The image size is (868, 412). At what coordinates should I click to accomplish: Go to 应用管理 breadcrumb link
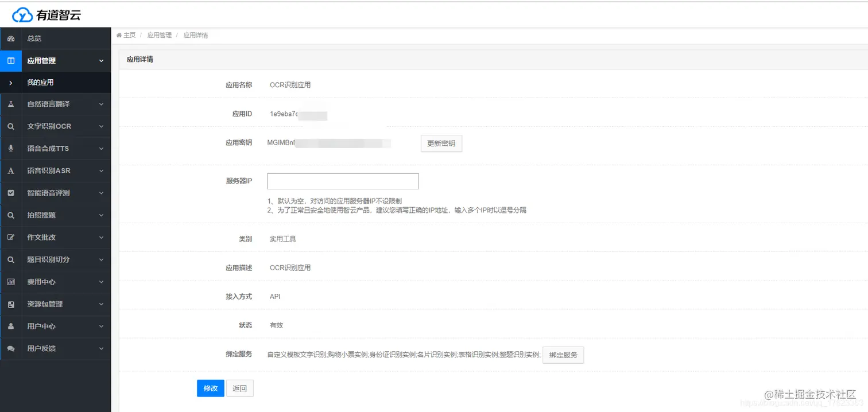[x=160, y=36]
